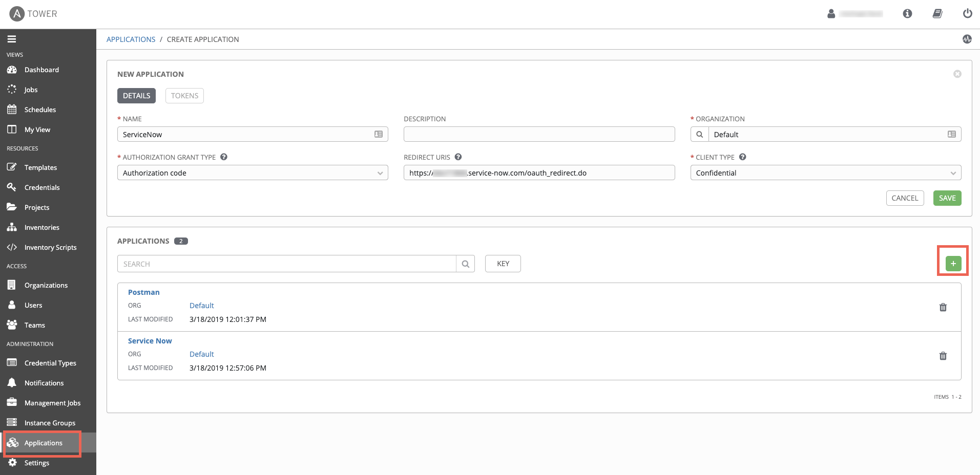
Task: Click the Description input field
Action: 539,134
